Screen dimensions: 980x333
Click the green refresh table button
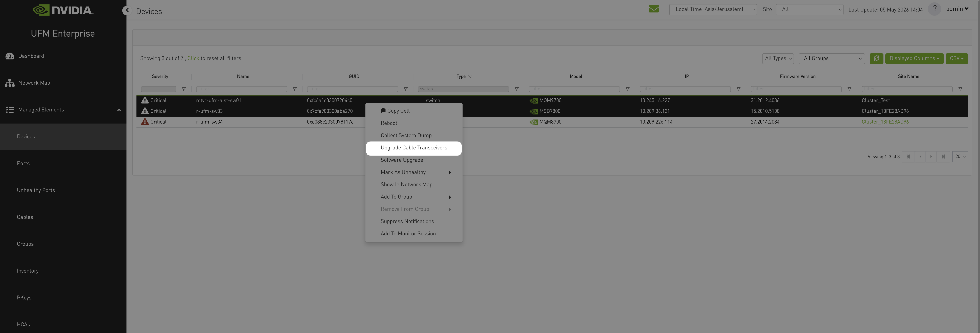coord(876,59)
